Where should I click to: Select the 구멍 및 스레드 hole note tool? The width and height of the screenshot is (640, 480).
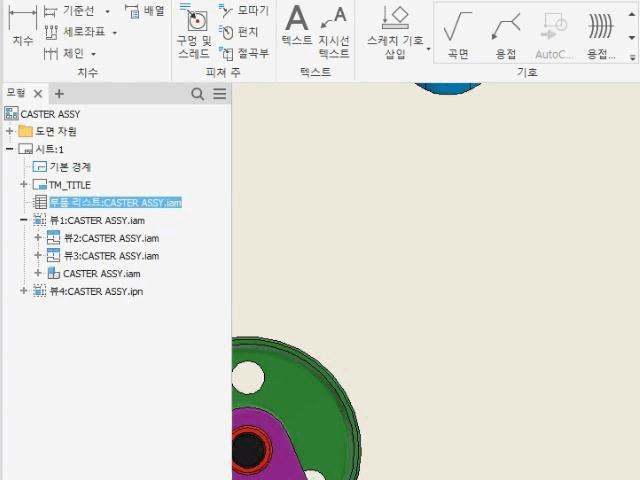(x=194, y=31)
